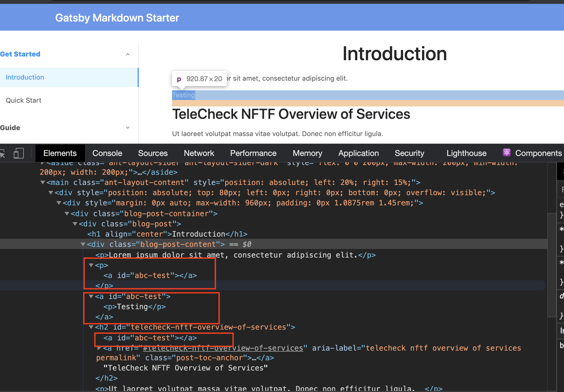Toggle the device toolbar
The width and height of the screenshot is (564, 392).
18,153
